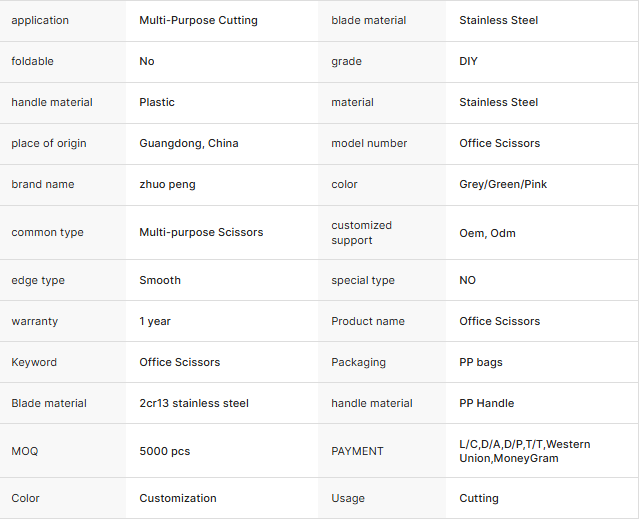639x519 pixels.
Task: Select the "5000 pcs" MOQ value
Action: click(164, 451)
